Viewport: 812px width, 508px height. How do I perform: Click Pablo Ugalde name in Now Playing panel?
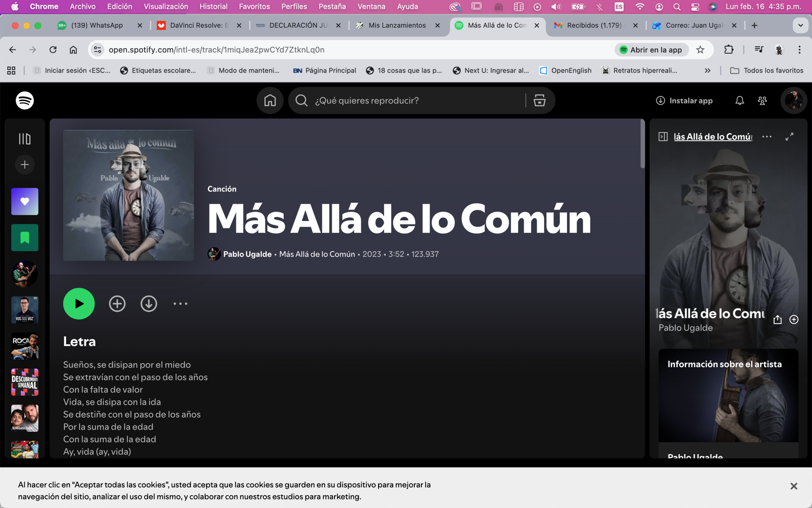685,328
